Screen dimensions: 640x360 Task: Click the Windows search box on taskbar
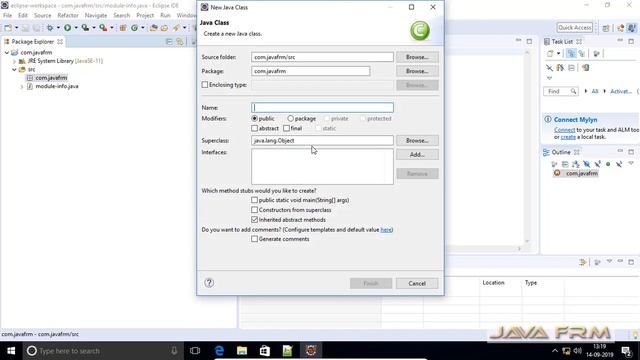click(x=102, y=351)
